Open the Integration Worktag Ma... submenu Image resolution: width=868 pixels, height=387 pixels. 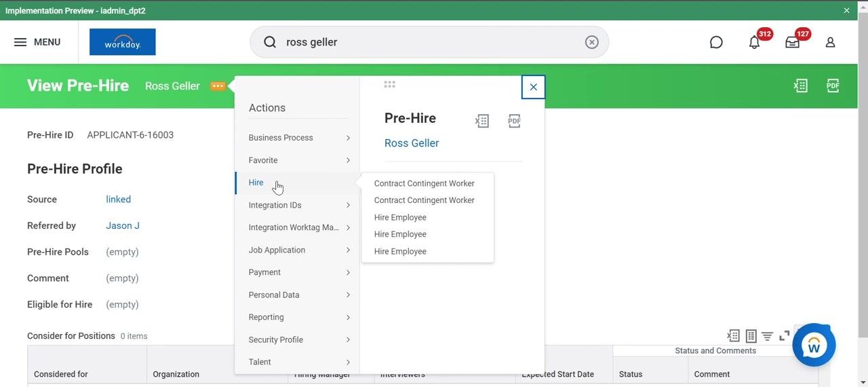pyautogui.click(x=298, y=227)
